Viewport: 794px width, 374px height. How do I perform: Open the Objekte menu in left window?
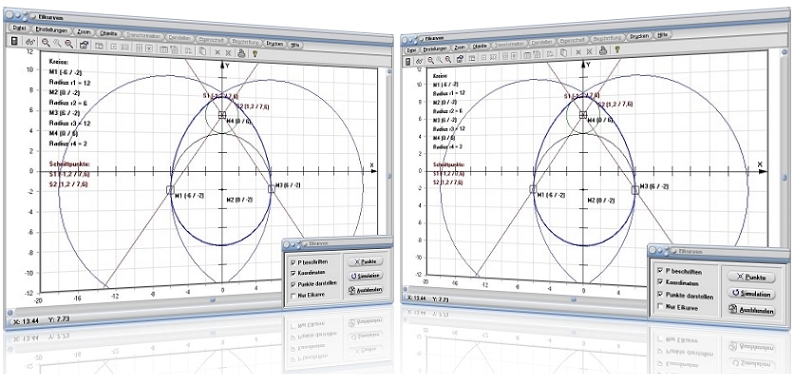(109, 33)
